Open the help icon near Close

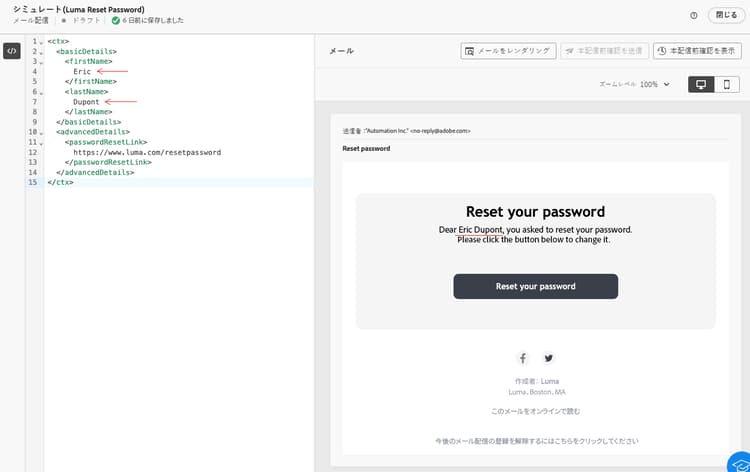(x=694, y=15)
